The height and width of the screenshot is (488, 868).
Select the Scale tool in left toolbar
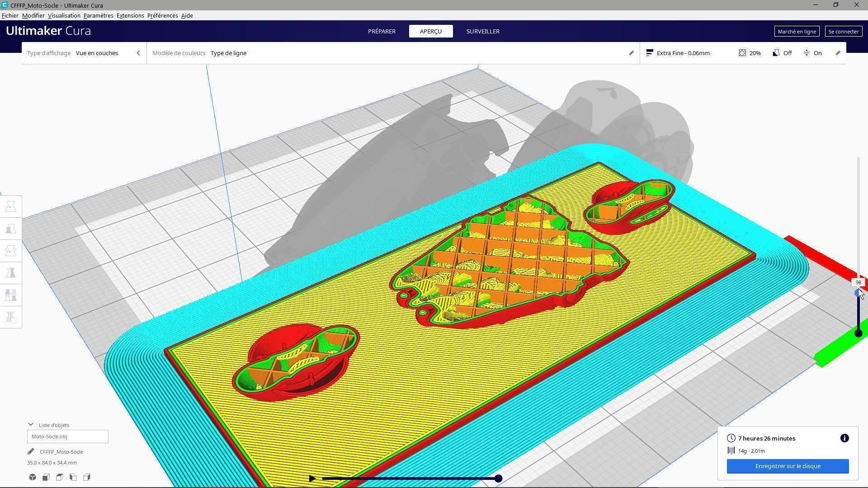pos(11,229)
